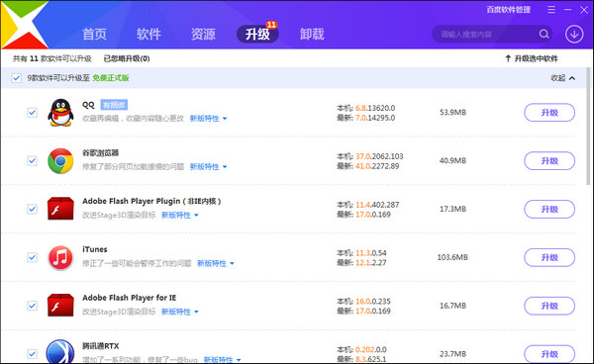The height and width of the screenshot is (364, 594).
Task: Collapse the list with 收起 chevron
Action: click(563, 78)
